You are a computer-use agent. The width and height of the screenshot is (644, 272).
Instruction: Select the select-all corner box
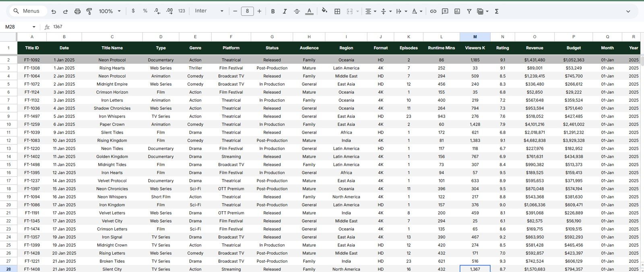8,37
